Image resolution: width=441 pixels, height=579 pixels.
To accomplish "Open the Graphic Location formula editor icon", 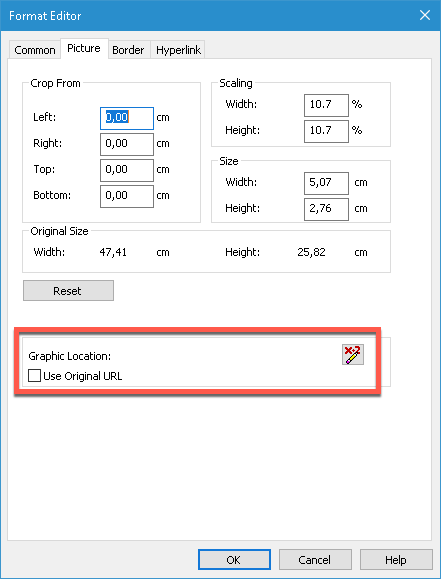I will 353,354.
